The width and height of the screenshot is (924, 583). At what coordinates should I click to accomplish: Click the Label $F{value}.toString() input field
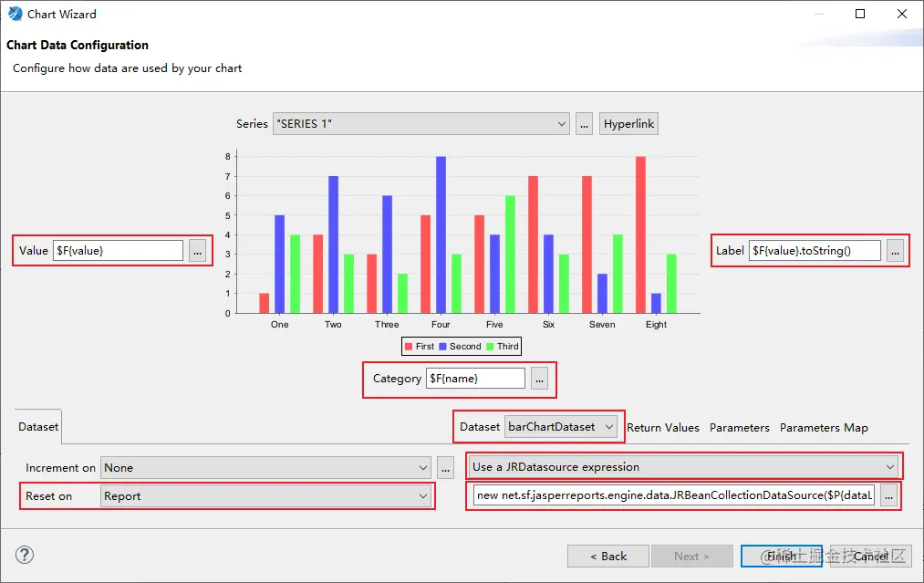[x=815, y=251]
